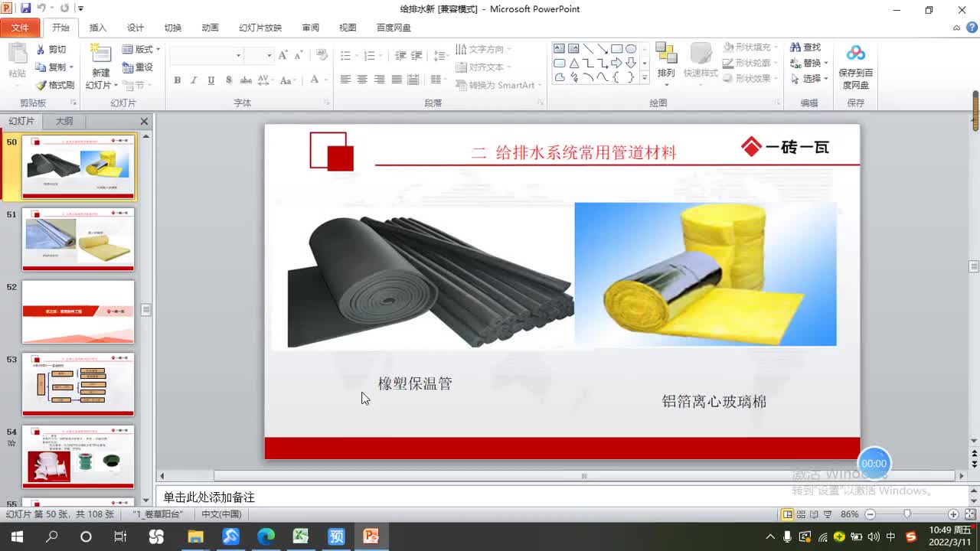Select slide 53 thumbnail

78,384
